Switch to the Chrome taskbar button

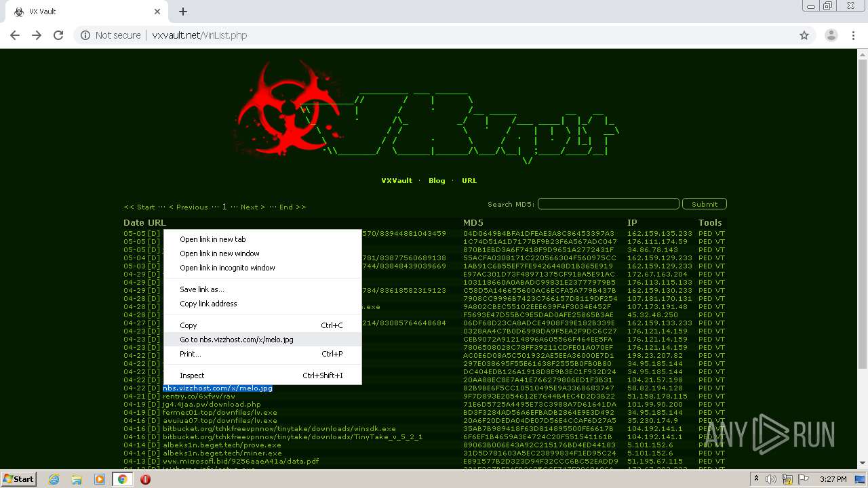click(x=122, y=479)
